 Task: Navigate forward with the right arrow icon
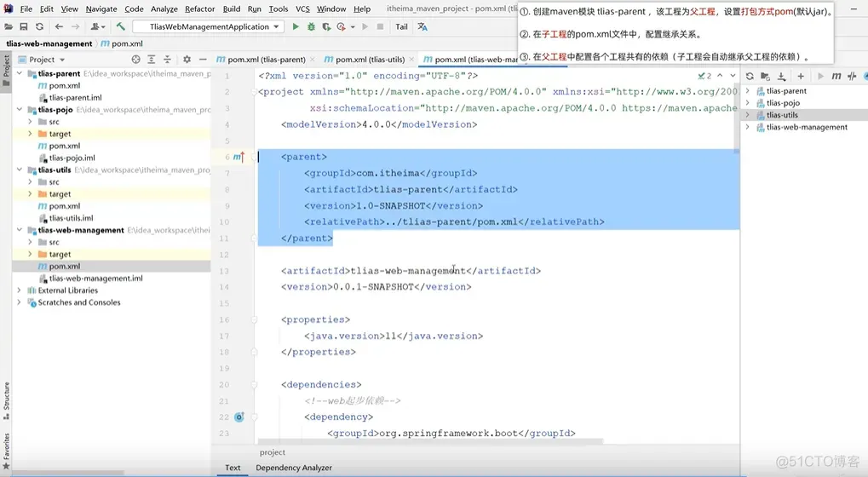click(75, 26)
